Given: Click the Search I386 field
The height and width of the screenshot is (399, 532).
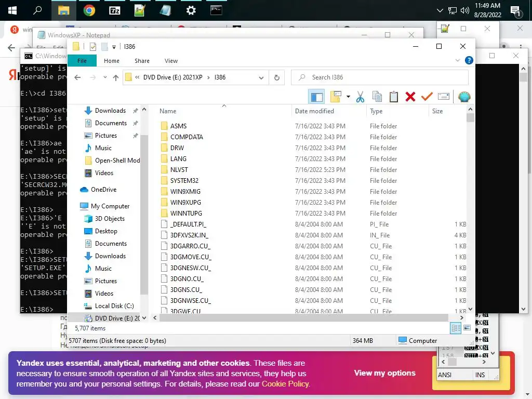Looking at the screenshot, I should point(380,77).
